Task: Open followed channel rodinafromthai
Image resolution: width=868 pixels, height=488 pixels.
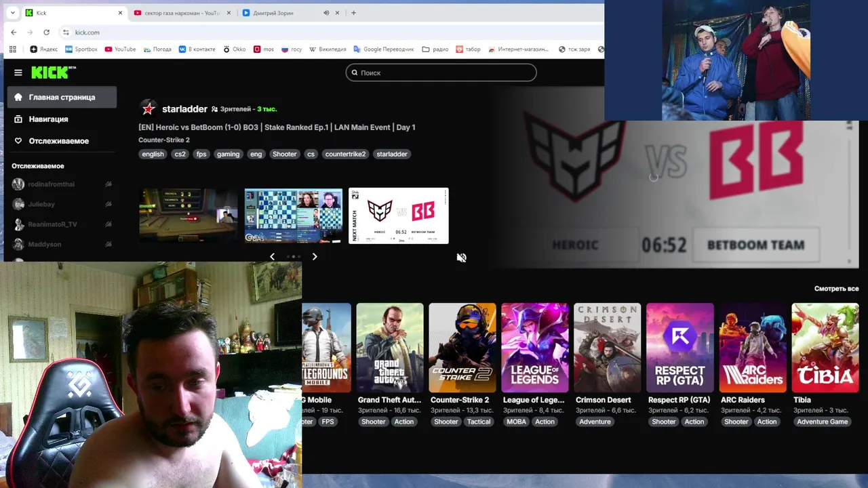Action: tap(52, 184)
